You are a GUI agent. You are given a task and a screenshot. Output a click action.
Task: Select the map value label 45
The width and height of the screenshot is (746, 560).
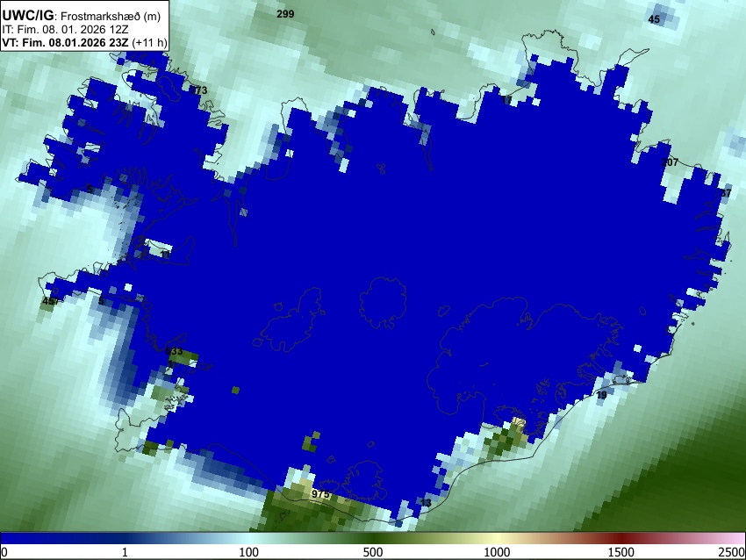coord(654,19)
